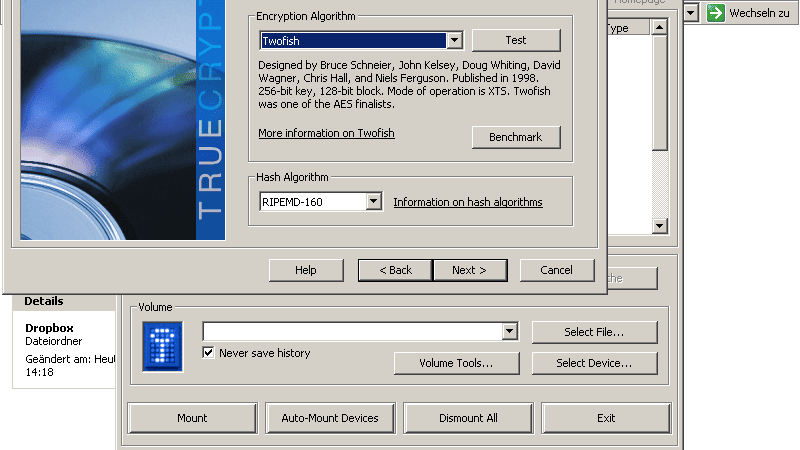Click the scroll up arrow in drive list

coord(659,27)
